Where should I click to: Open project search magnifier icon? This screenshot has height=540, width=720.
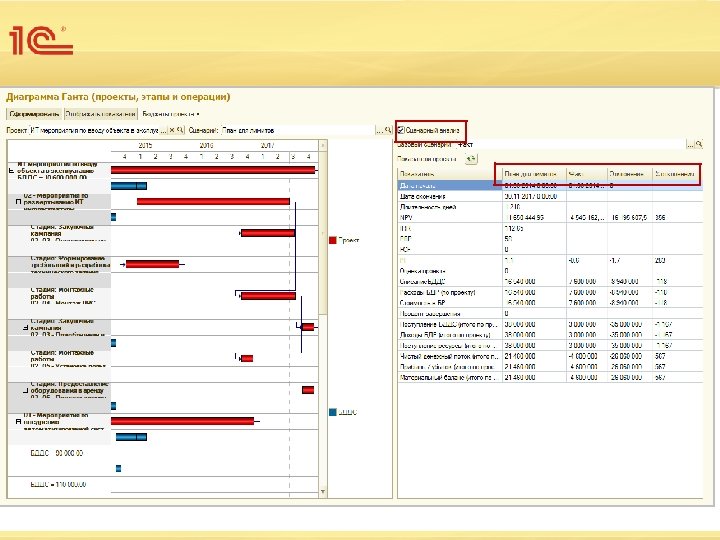181,130
